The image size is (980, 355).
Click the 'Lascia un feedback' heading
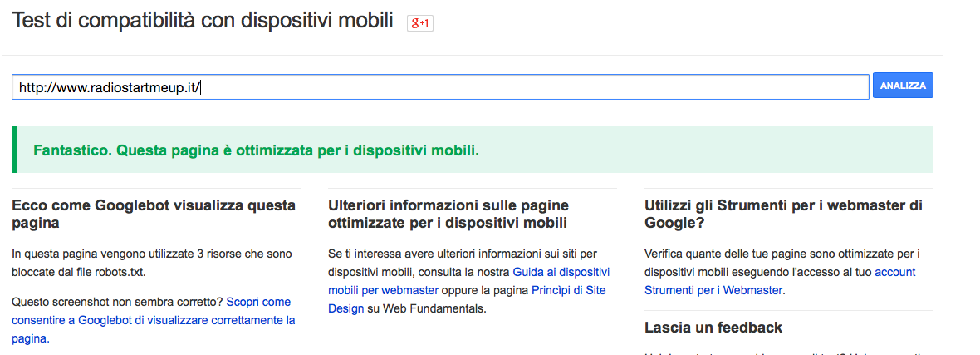[713, 328]
